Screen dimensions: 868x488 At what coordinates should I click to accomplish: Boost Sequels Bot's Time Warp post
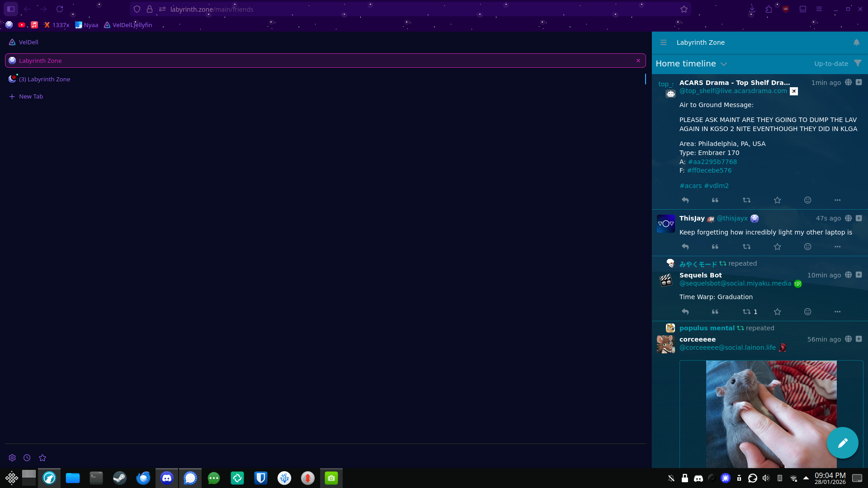click(x=746, y=311)
